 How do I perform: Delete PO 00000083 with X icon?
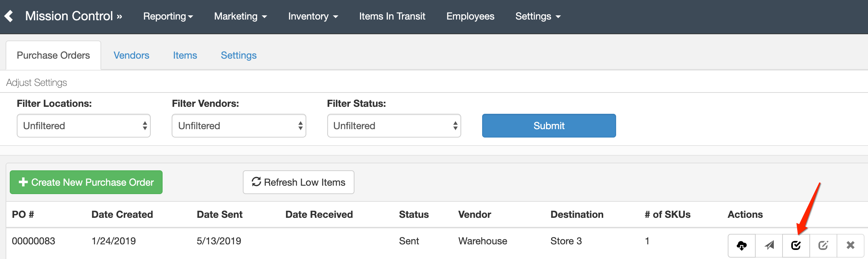[851, 245]
